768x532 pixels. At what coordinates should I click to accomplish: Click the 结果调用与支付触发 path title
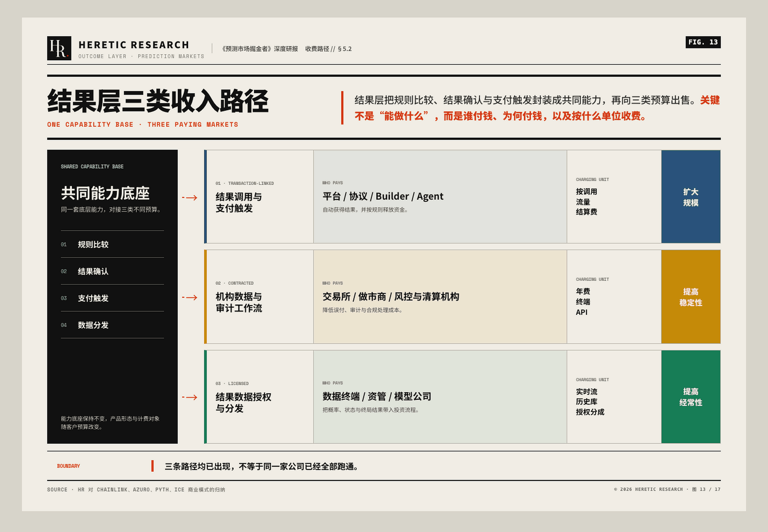[238, 202]
